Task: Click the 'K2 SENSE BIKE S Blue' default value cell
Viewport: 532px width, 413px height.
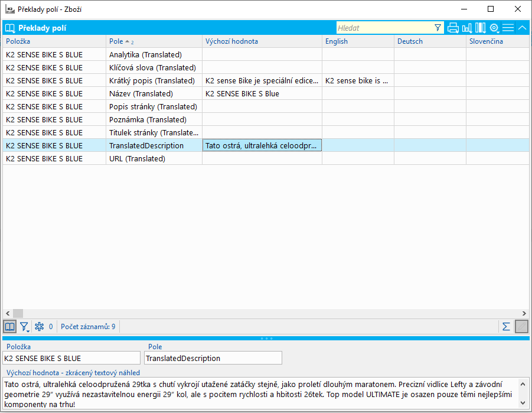Action: pos(262,93)
